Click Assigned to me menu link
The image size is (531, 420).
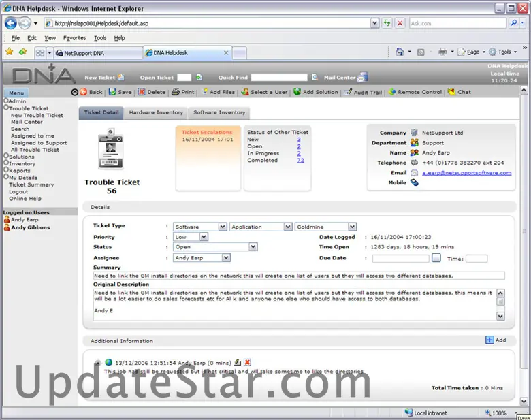tap(33, 136)
